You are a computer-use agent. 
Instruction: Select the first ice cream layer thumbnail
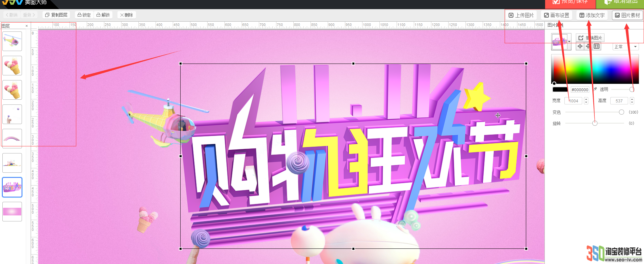click(x=12, y=66)
